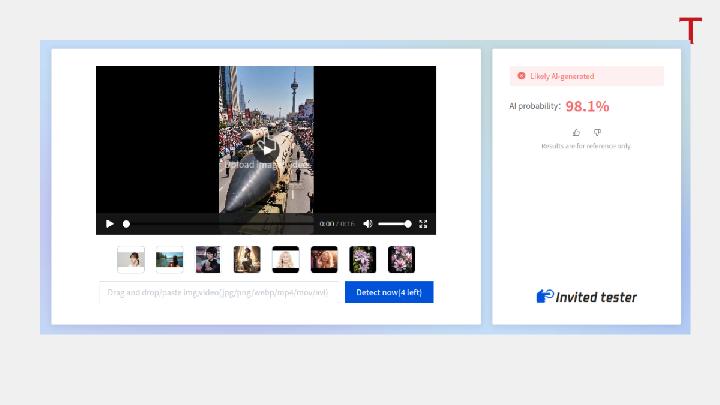This screenshot has width=720, height=405.
Task: Click the 98.1% AI probability value
Action: (587, 107)
